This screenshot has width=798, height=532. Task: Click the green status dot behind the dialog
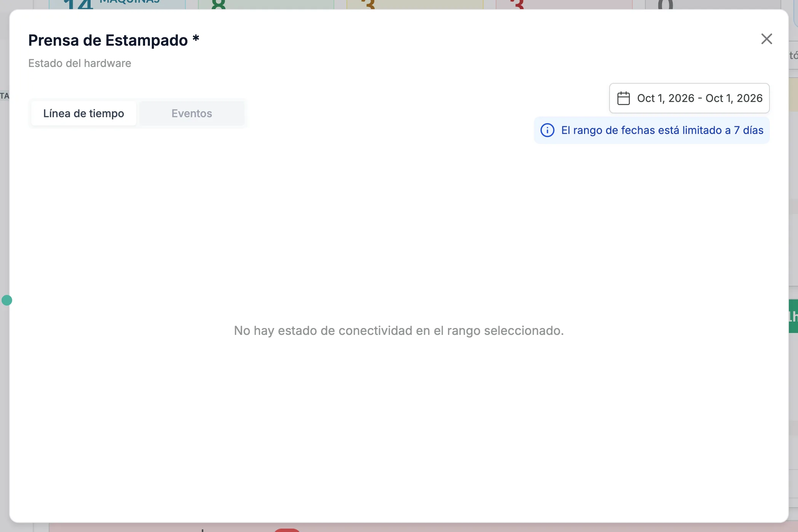click(x=6, y=300)
